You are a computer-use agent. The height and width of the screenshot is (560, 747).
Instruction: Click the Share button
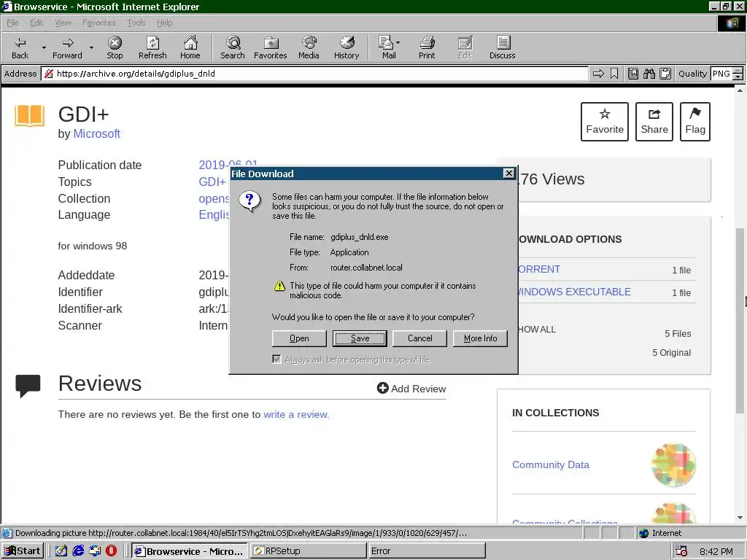click(x=654, y=122)
